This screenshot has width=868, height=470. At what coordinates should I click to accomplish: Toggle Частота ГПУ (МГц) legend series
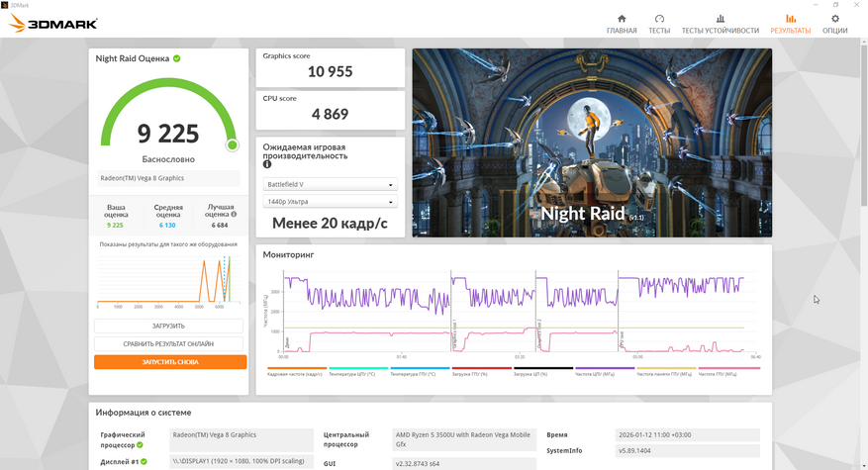728,371
